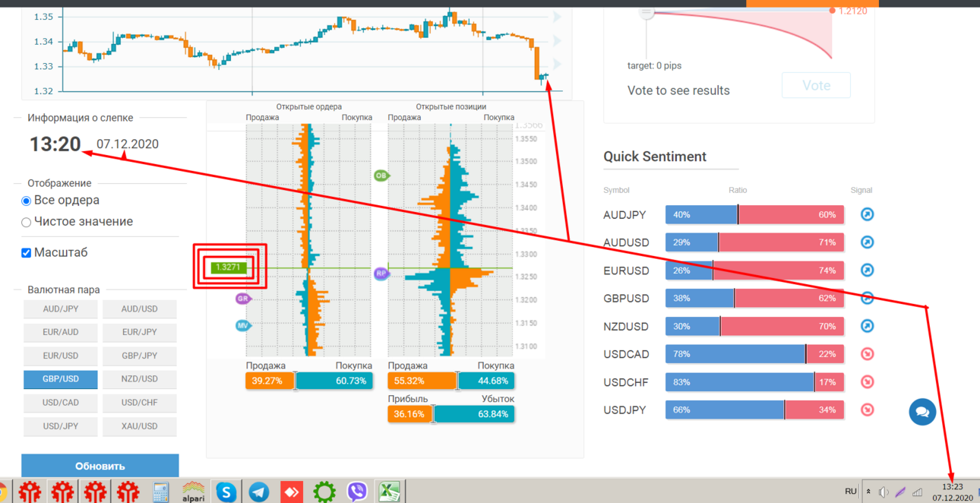This screenshot has width=980, height=503.
Task: Open the Alpari app in taskbar
Action: (193, 492)
